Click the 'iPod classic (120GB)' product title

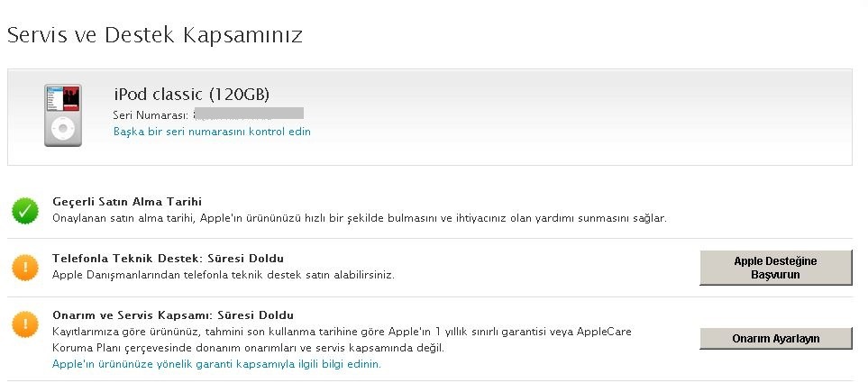tap(191, 95)
